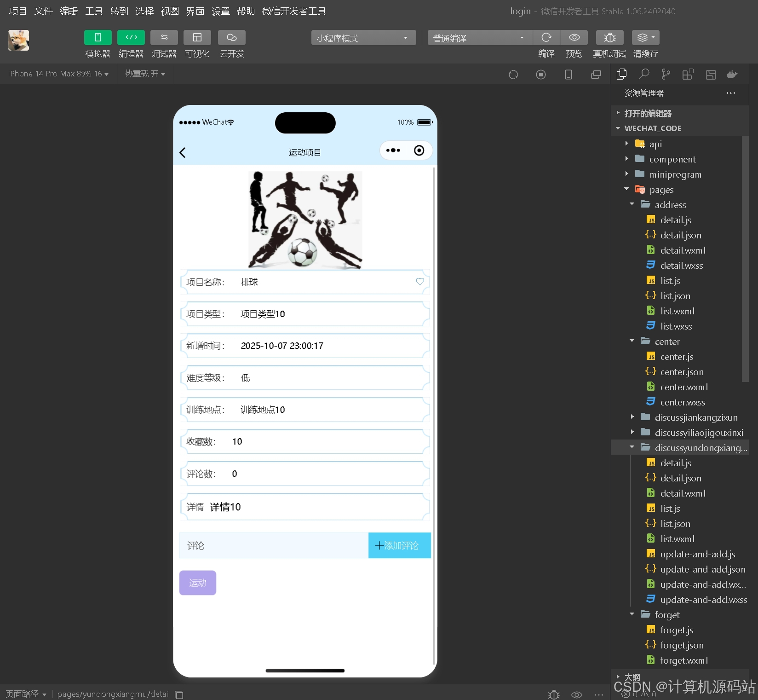Click the resource manager more options dots
This screenshot has width=758, height=700.
point(731,93)
